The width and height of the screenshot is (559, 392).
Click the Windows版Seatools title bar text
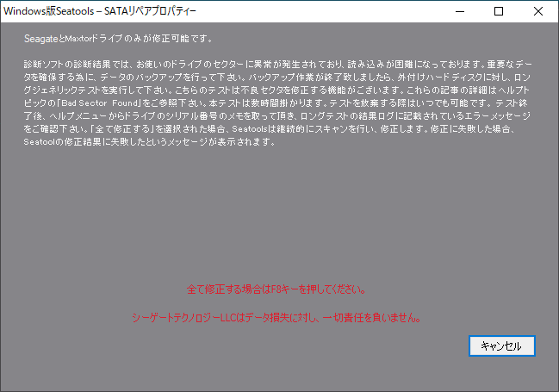coord(100,11)
